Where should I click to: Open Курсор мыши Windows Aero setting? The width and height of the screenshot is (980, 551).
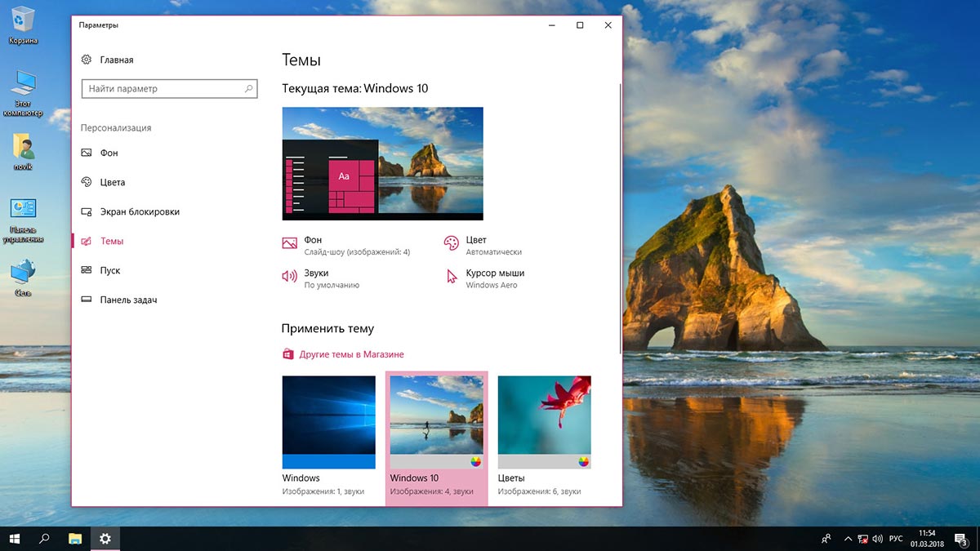point(484,278)
